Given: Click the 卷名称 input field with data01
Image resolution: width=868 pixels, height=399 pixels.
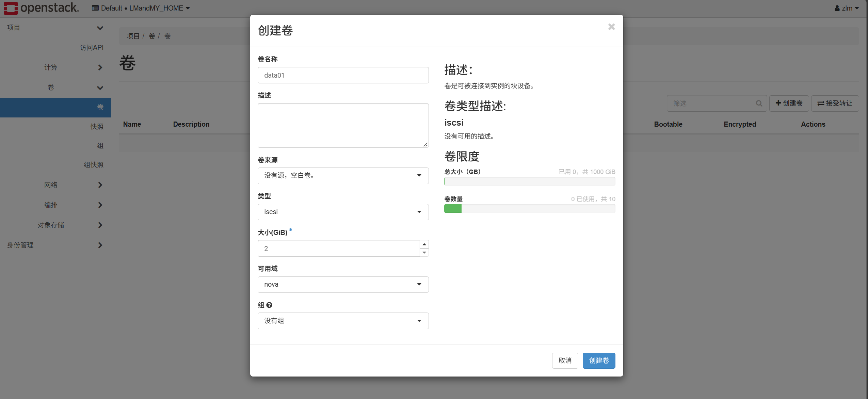Looking at the screenshot, I should (343, 75).
